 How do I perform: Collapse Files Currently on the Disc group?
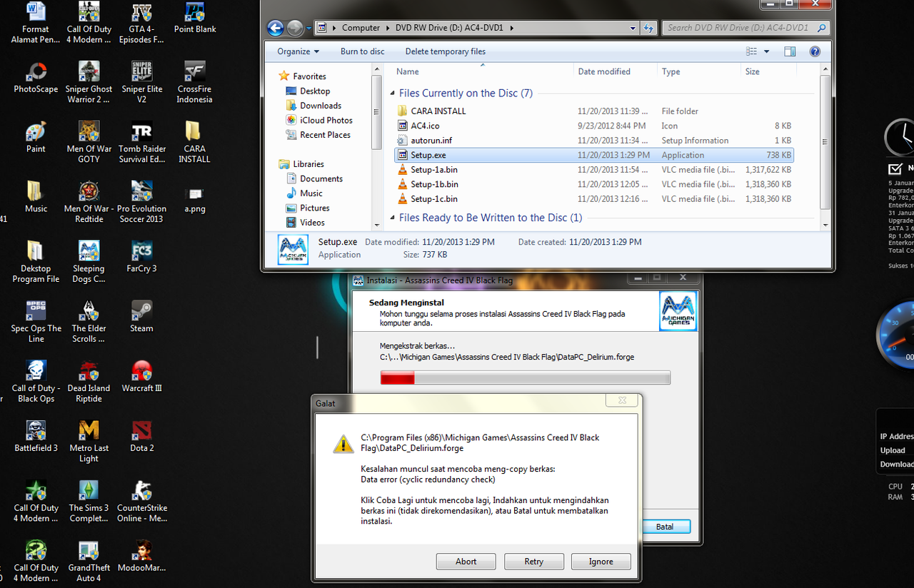pyautogui.click(x=392, y=93)
